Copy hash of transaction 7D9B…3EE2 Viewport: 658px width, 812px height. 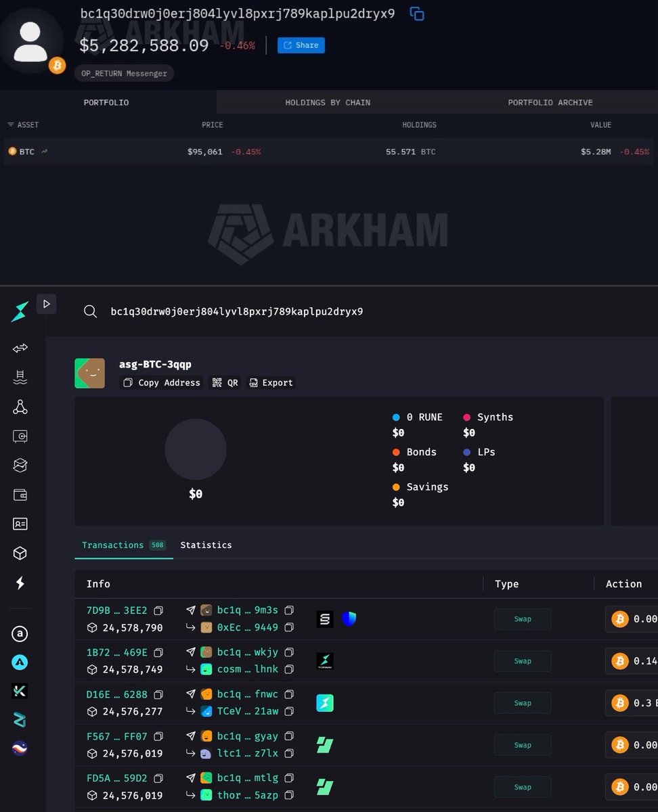[x=158, y=610]
